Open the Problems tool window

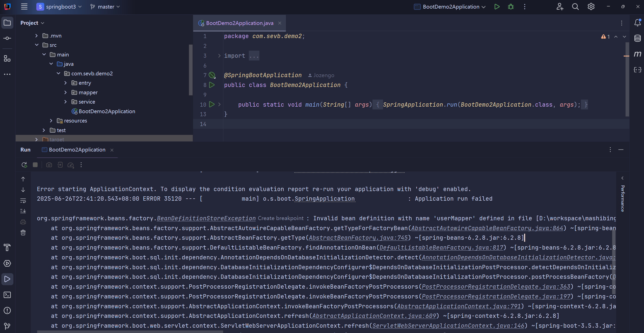pos(7,311)
